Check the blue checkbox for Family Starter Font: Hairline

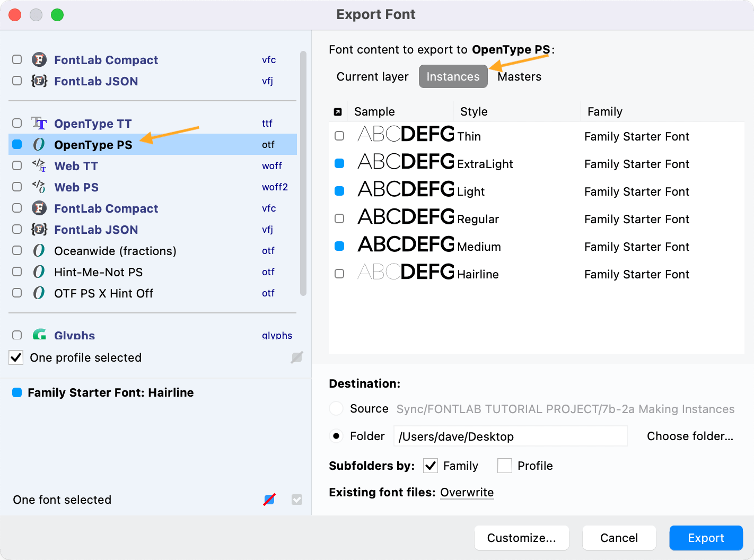17,392
